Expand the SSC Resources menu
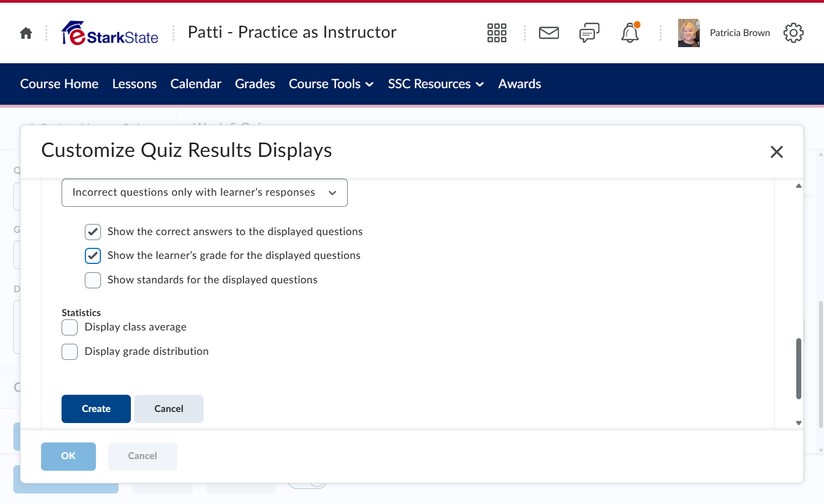The height and width of the screenshot is (504, 824). [x=436, y=84]
